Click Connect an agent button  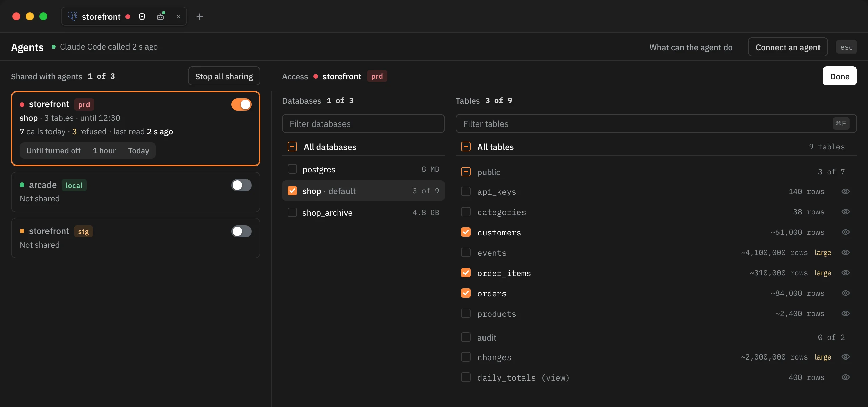[x=788, y=47]
